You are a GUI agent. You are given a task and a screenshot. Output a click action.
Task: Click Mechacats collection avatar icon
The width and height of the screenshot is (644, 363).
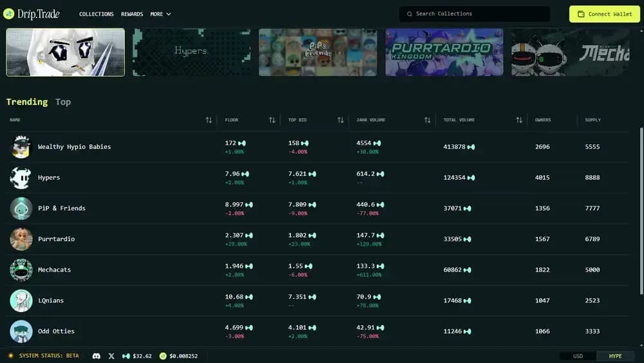(x=21, y=270)
